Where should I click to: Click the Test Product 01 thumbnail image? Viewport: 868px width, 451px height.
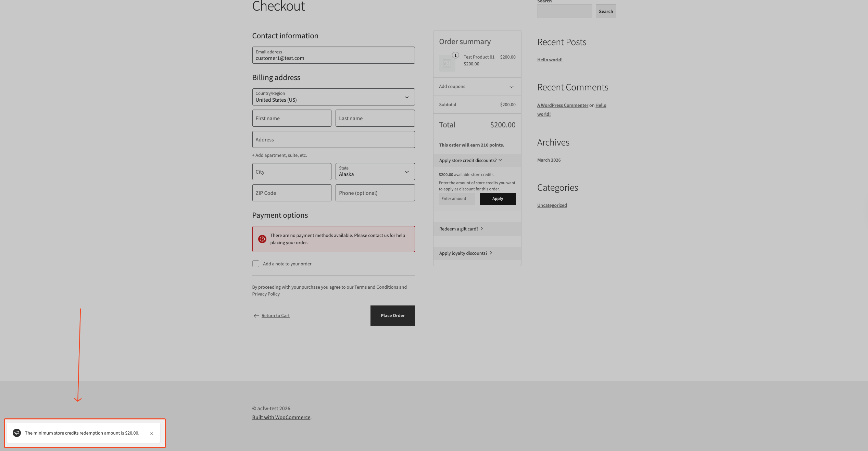(x=447, y=63)
